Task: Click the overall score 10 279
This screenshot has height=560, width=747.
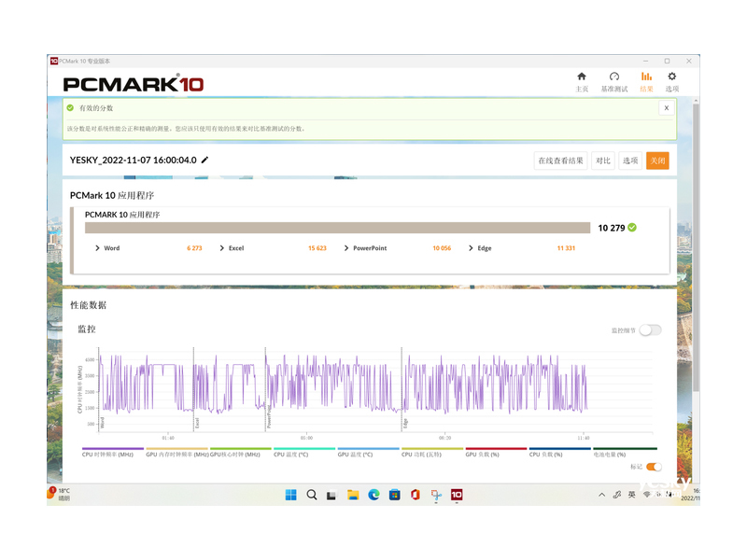Action: click(x=612, y=228)
